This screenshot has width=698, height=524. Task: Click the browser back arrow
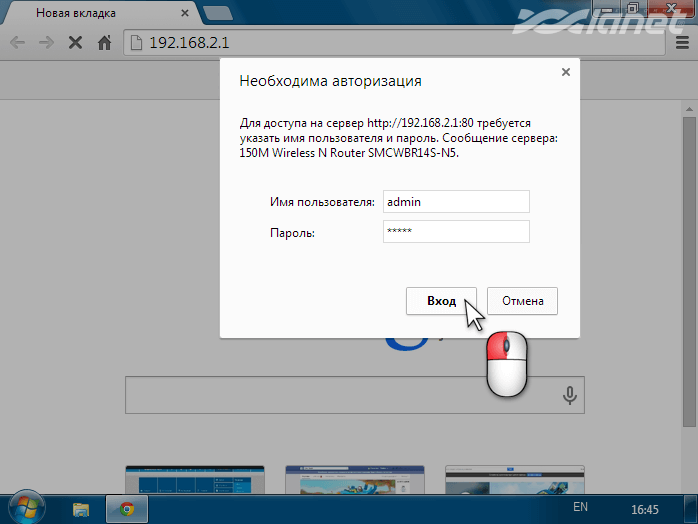point(17,44)
